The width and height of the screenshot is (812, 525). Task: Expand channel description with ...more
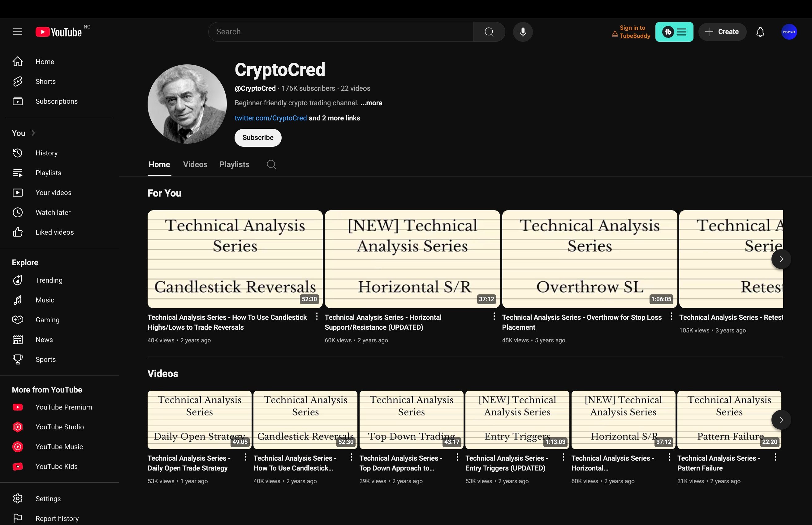pos(371,103)
